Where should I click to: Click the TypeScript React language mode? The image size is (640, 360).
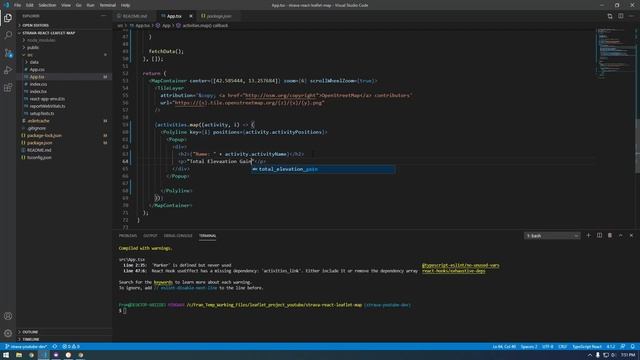point(587,347)
